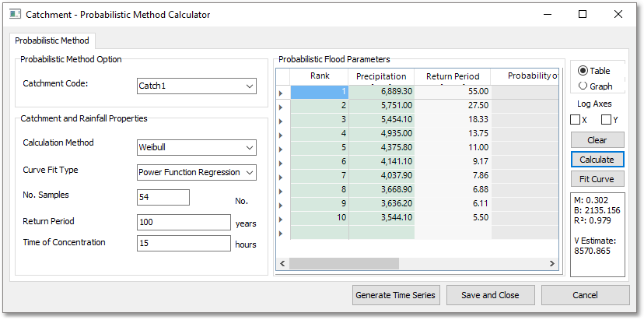This screenshot has height=320, width=644.
Task: Click return period cell 11.00
Action: pos(453,147)
